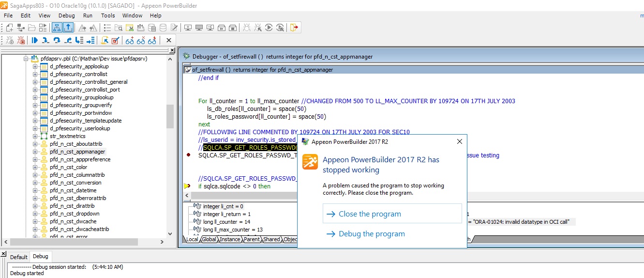Toggle the breakpoint dot beside SQLCA.SP_GET_ROLES_PASSWD_T line
The image size is (644, 278).
point(188,155)
